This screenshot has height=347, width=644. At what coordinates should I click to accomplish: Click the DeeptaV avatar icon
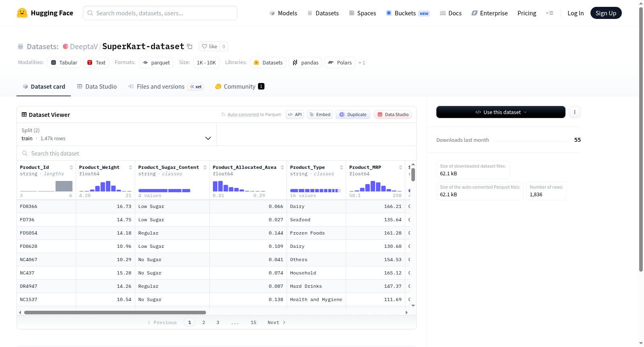click(66, 46)
